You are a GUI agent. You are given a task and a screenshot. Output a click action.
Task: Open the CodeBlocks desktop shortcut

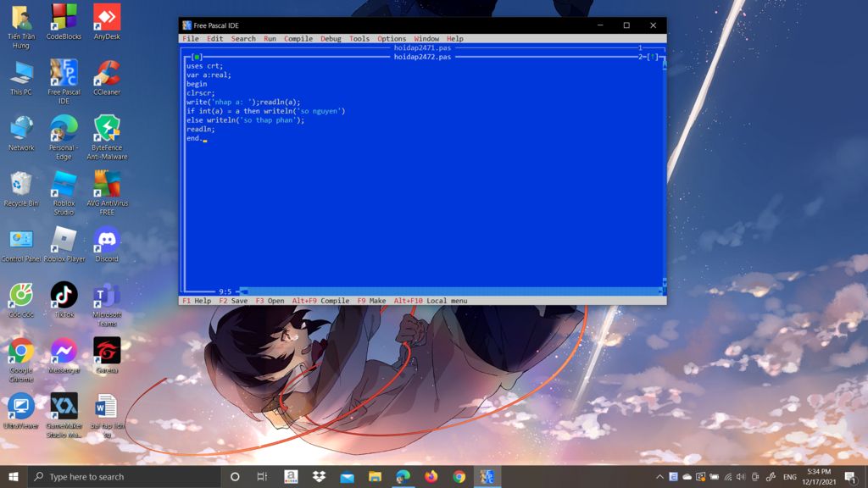tap(64, 21)
